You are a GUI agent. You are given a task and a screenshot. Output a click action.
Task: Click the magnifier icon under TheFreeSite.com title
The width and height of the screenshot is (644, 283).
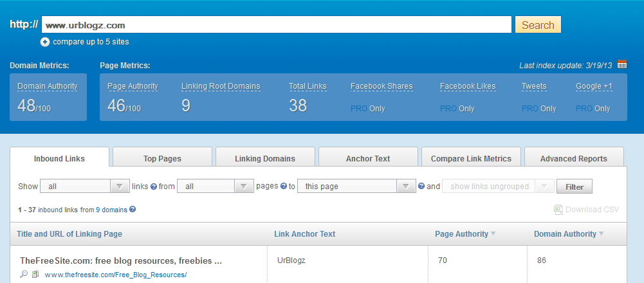coord(24,274)
